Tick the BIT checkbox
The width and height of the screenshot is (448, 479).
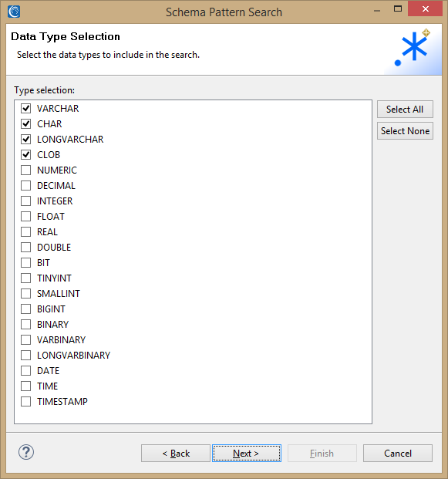(x=25, y=263)
